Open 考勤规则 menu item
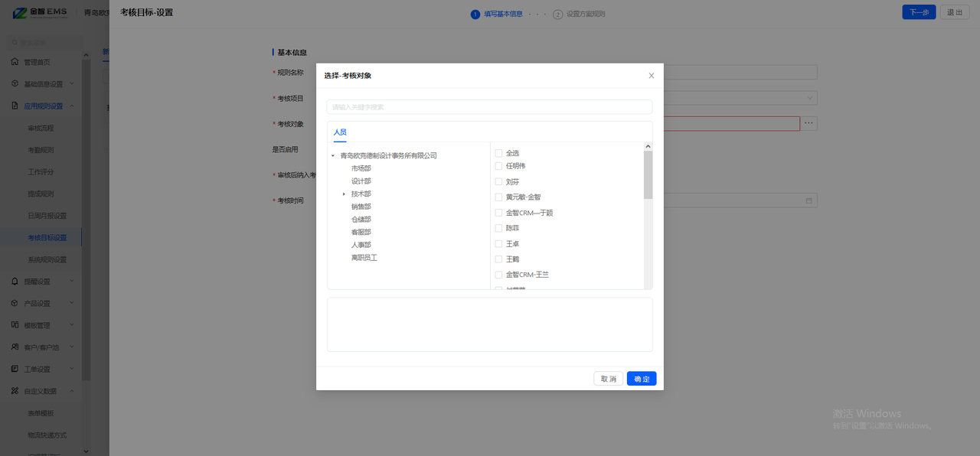 [x=41, y=150]
